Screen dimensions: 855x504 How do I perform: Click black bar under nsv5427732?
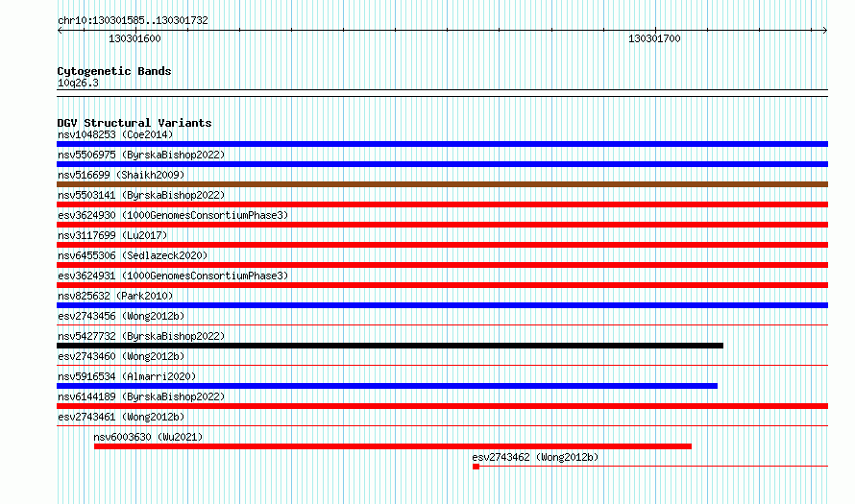point(390,346)
